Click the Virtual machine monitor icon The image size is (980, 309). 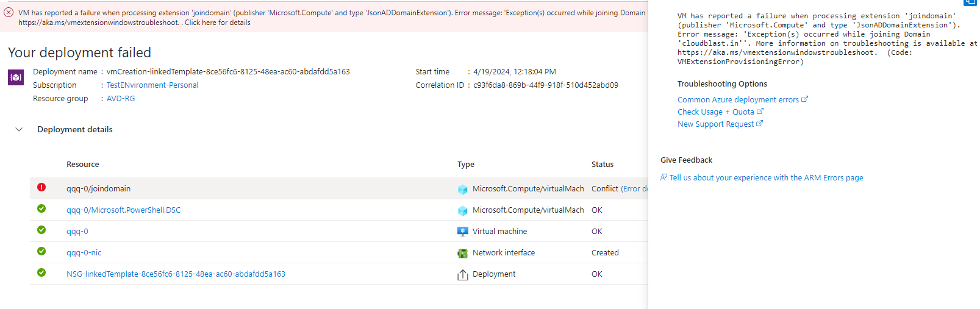[x=463, y=232]
